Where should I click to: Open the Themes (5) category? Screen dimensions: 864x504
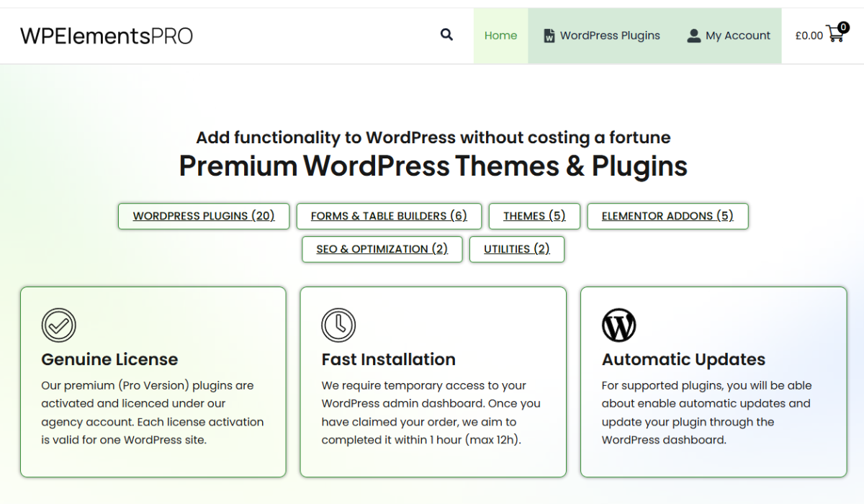pyautogui.click(x=534, y=216)
